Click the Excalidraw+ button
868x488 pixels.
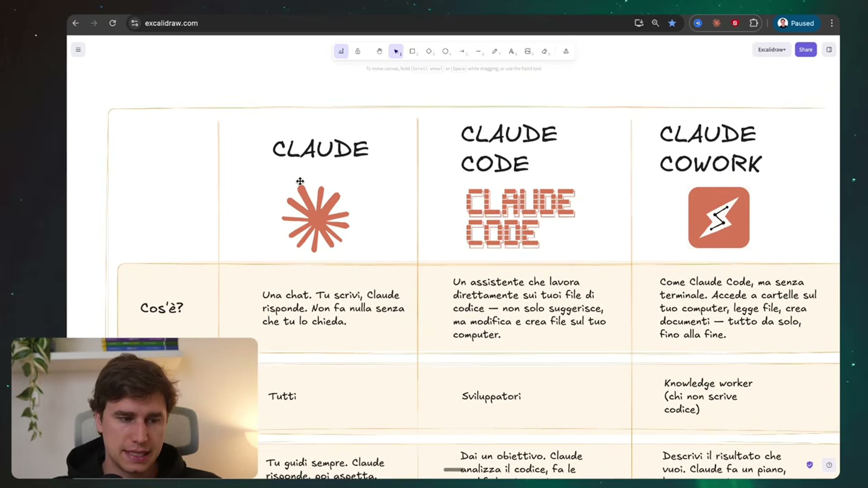[x=772, y=50]
